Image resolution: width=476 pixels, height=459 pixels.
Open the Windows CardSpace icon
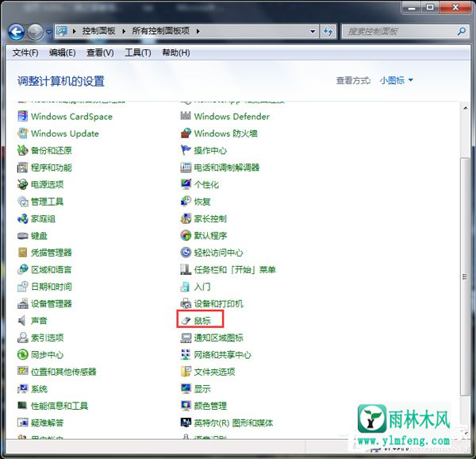22,117
